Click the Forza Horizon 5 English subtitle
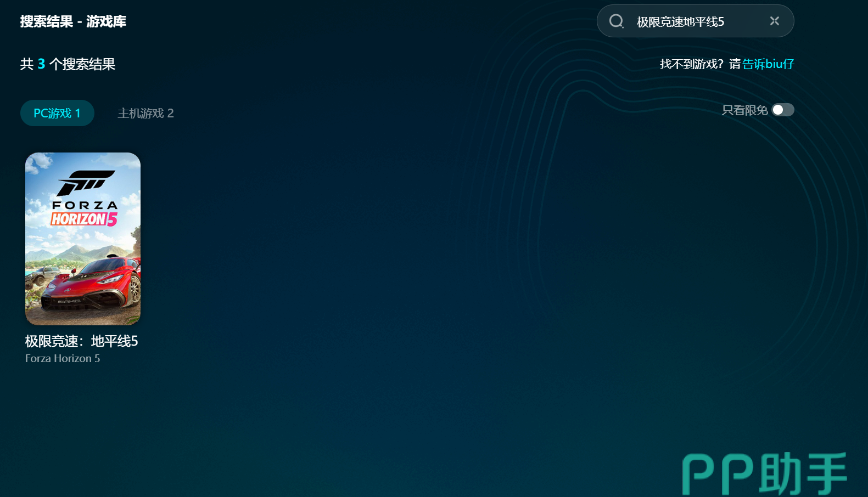The width and height of the screenshot is (868, 497). point(63,359)
